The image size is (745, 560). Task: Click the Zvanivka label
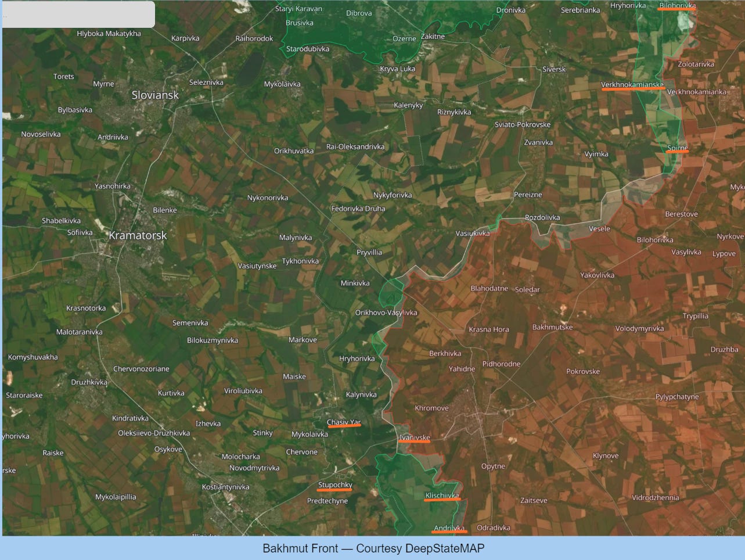[538, 142]
